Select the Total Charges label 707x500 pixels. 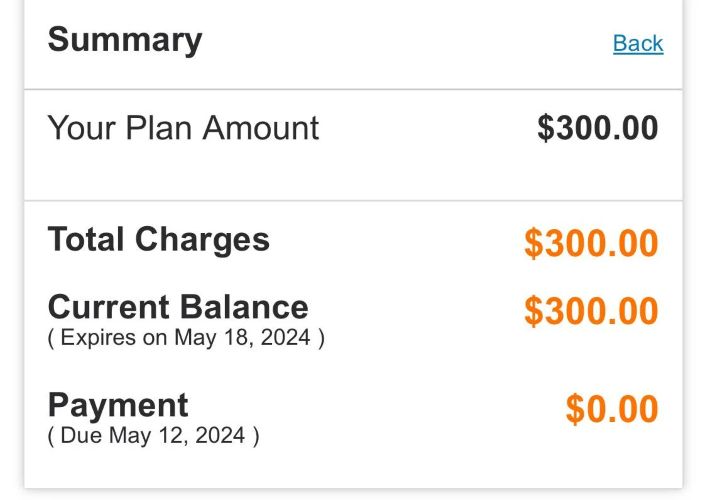(x=158, y=240)
